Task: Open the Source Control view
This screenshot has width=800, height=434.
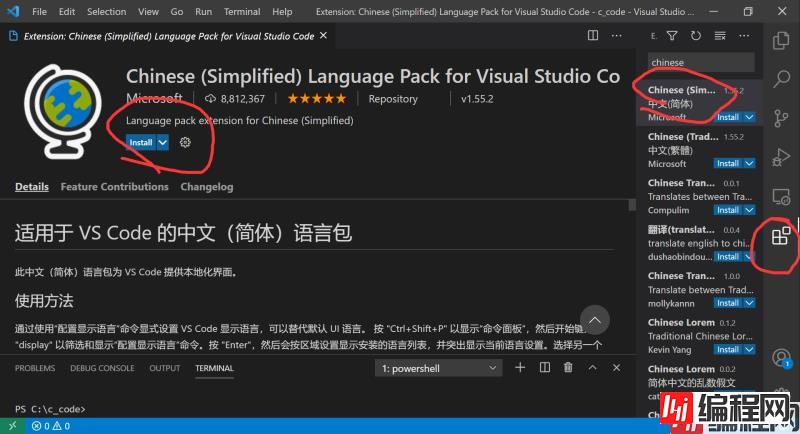Action: click(781, 118)
